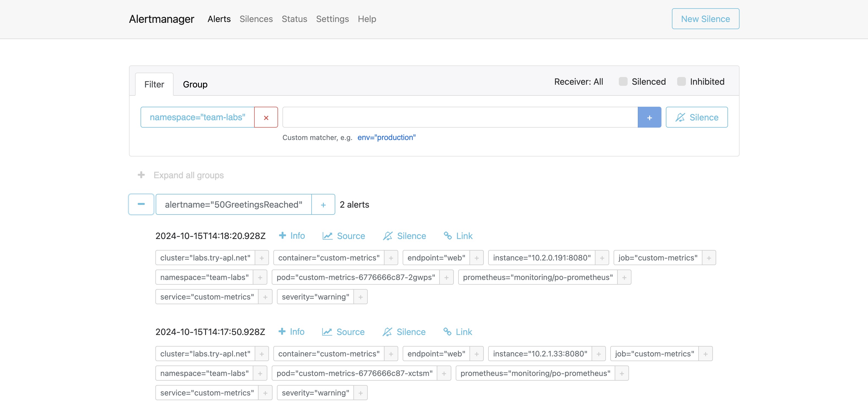Add pod custom-metrics-6776666c87-2gwps to the filter
This screenshot has width=868, height=412.
click(446, 278)
